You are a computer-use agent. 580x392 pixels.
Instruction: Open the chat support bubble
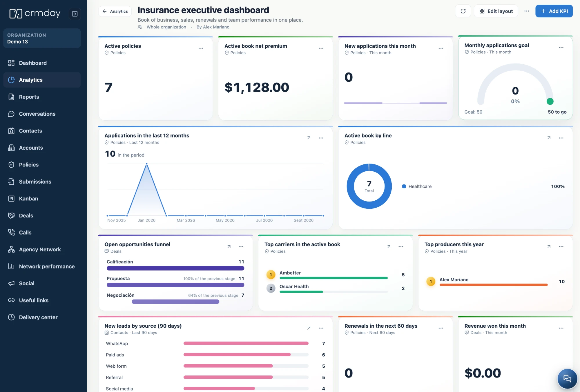[x=567, y=378]
